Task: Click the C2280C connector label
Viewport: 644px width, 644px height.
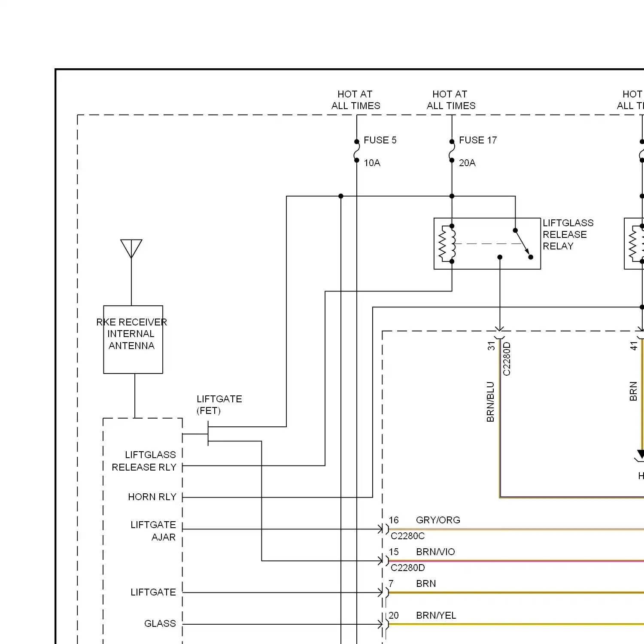Action: click(407, 536)
